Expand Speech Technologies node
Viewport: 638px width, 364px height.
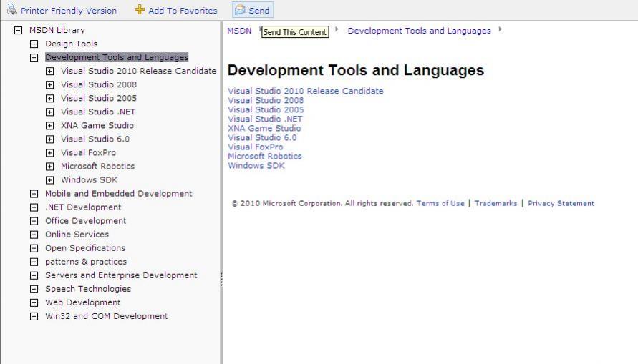[34, 289]
